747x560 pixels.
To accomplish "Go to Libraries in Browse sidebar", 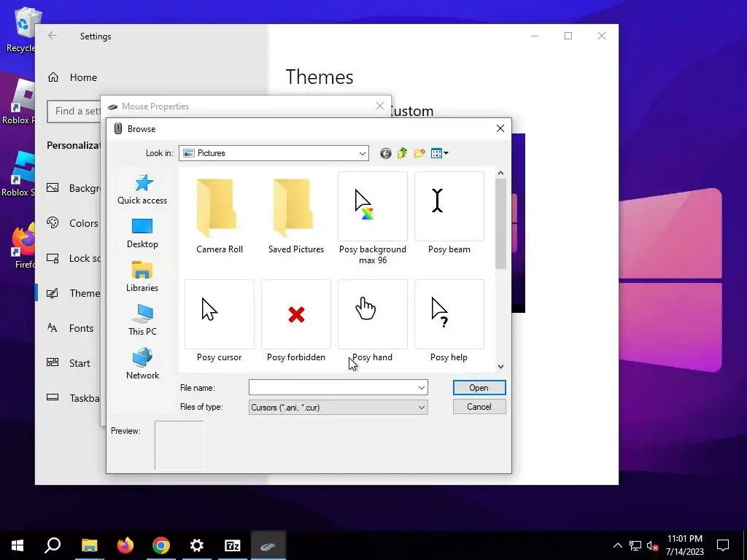I will pos(142,276).
